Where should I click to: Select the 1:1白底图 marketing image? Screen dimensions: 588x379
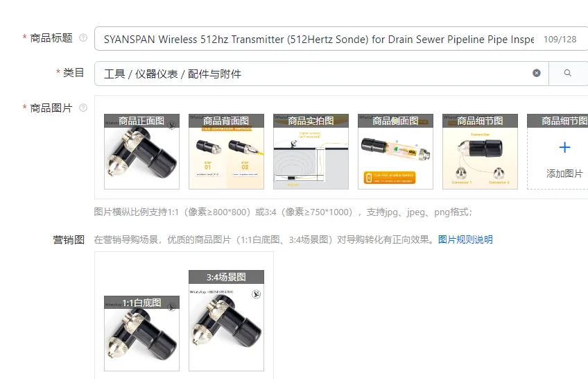click(x=141, y=334)
